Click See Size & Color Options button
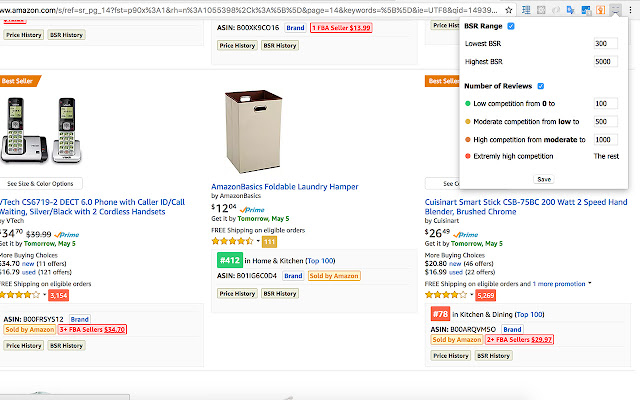The image size is (640, 400). tap(41, 184)
